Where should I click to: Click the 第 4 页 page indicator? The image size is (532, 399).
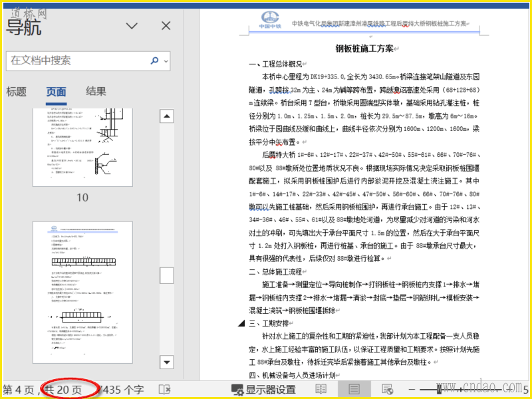(x=19, y=390)
